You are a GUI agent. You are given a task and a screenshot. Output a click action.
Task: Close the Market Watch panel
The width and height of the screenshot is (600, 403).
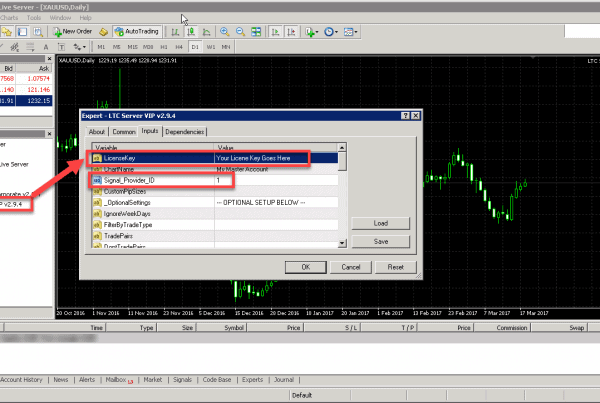coord(49,59)
